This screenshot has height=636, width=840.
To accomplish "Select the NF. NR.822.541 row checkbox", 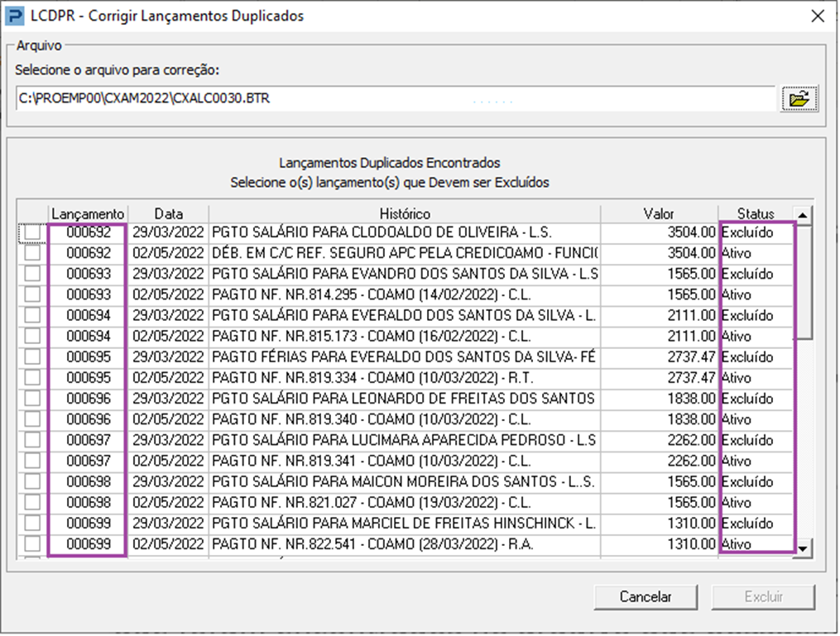I will [x=32, y=544].
